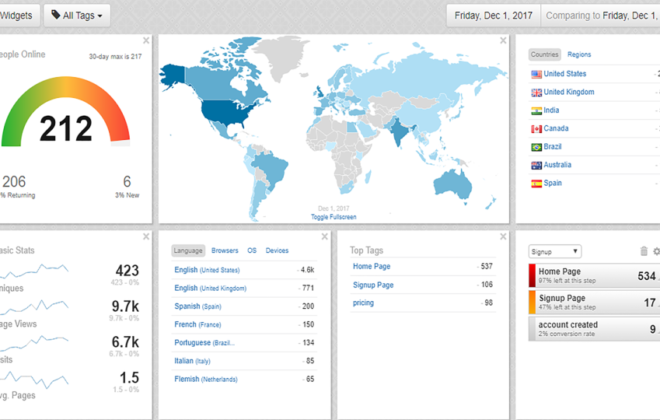
Task: Open Portuguese (Brazil) language row
Action: pos(244,343)
